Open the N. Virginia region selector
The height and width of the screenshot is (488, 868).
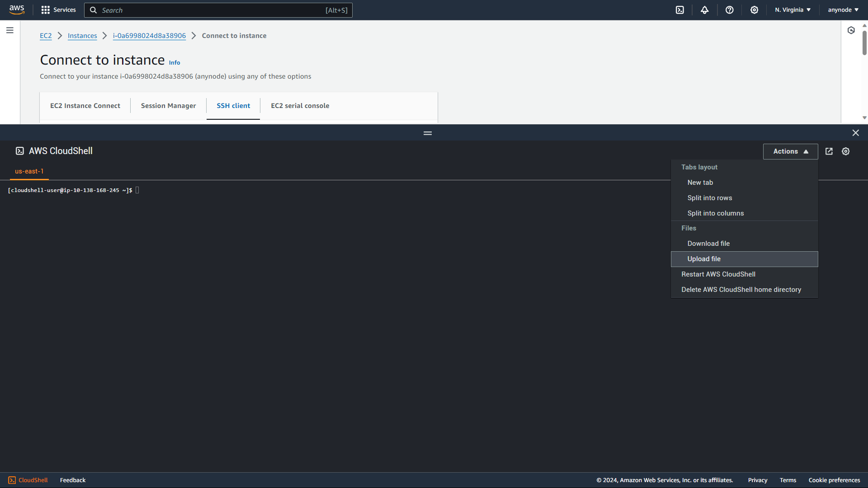tap(792, 9)
